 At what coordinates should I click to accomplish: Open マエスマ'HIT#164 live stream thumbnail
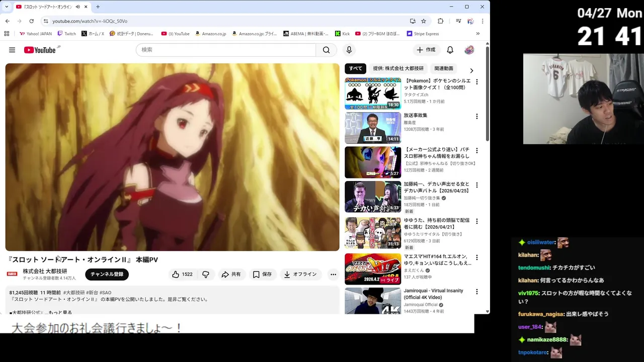click(373, 269)
